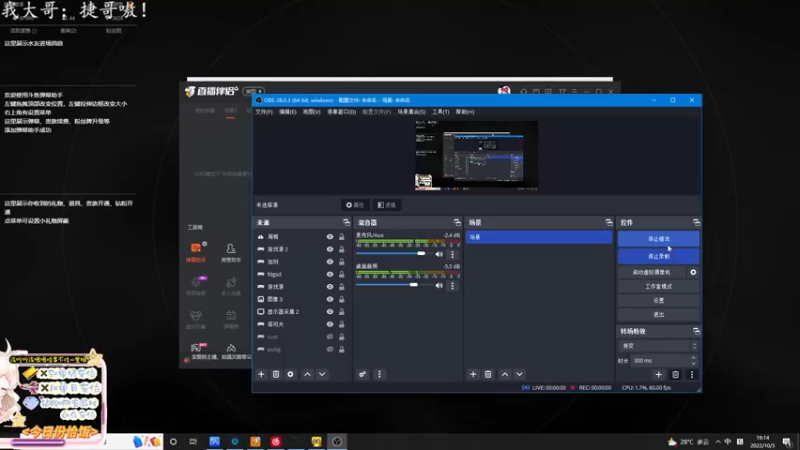
Task: Open advanced audio properties gears icon
Action: coord(362,374)
